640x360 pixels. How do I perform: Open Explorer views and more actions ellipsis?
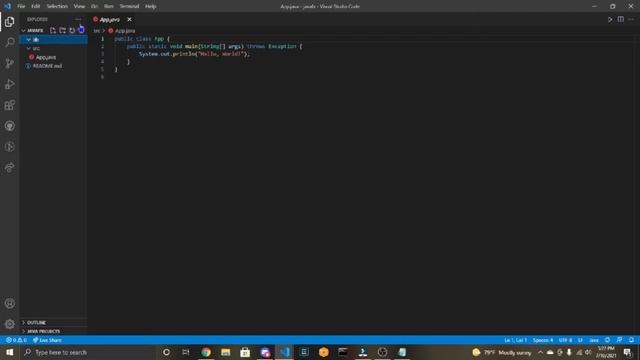(78, 19)
